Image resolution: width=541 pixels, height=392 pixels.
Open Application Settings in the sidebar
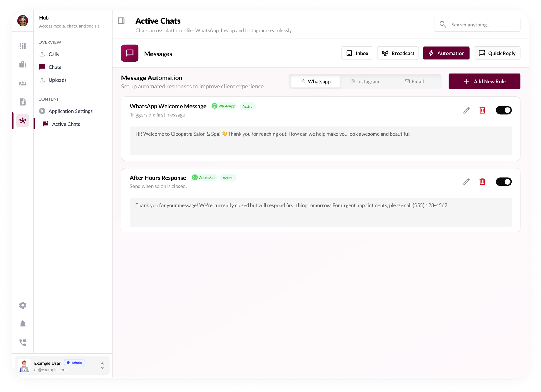tap(70, 111)
